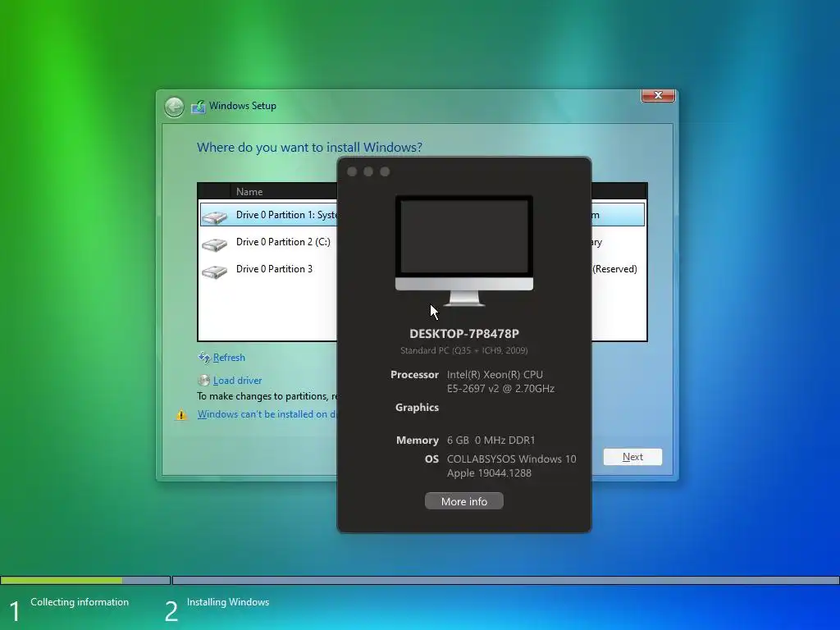Click the Memory label
Image resolution: width=840 pixels, height=630 pixels.
coord(418,441)
